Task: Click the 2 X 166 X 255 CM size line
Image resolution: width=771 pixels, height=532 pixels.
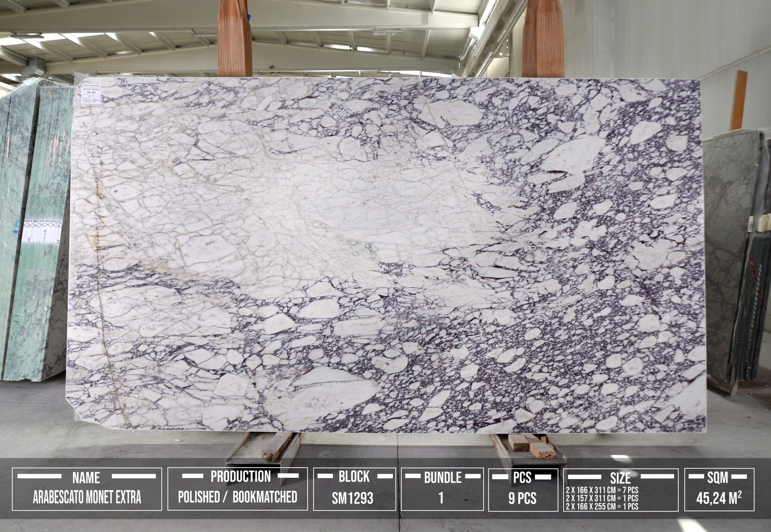Action: click(x=602, y=506)
